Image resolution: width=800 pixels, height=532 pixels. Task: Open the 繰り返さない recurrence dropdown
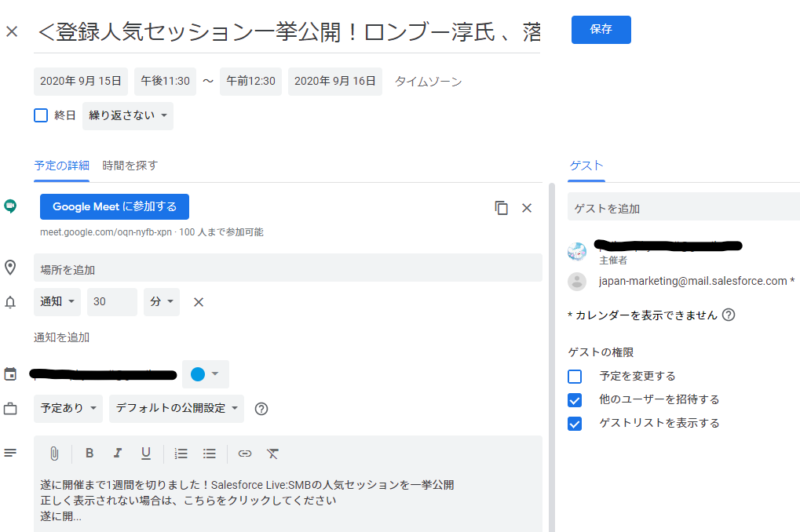click(x=128, y=116)
